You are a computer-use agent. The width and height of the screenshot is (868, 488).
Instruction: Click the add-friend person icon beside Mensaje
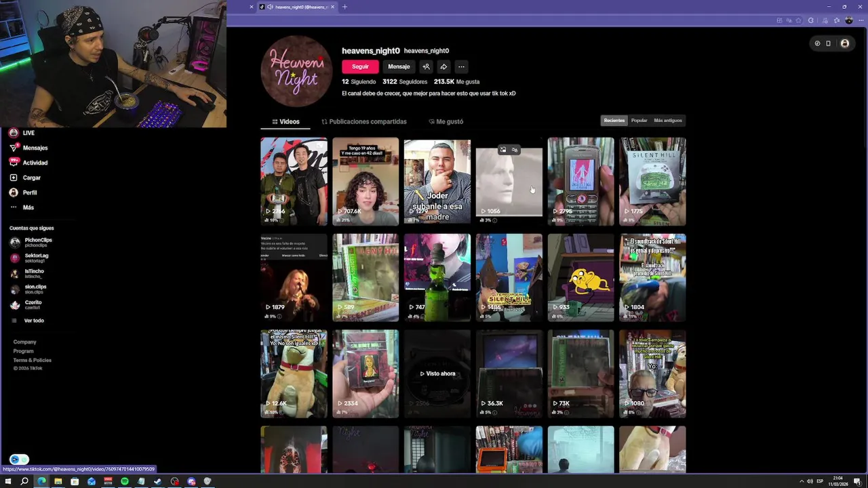[426, 66]
